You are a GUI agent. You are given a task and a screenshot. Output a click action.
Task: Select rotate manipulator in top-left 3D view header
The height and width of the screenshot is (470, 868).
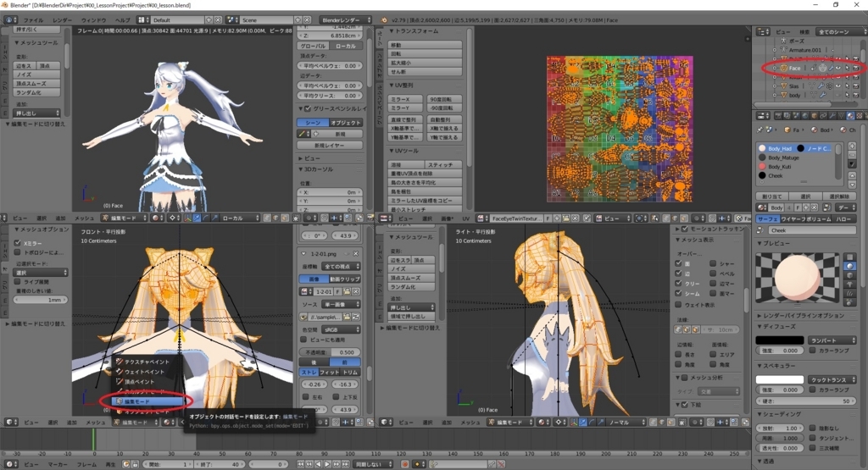205,218
